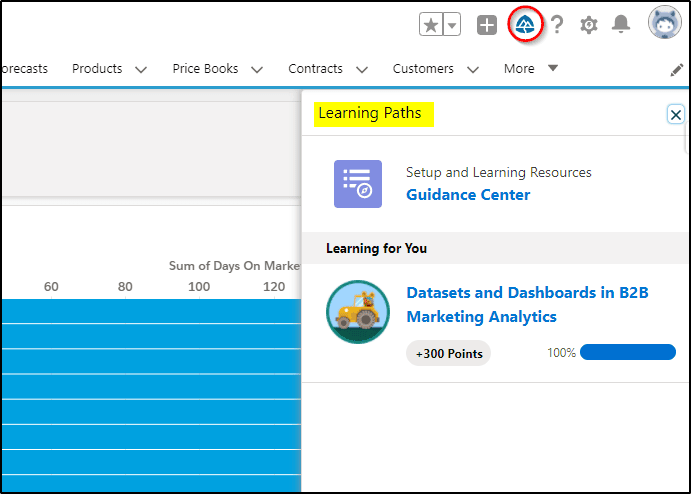
Task: Switch to the Contracts tab
Action: (316, 69)
